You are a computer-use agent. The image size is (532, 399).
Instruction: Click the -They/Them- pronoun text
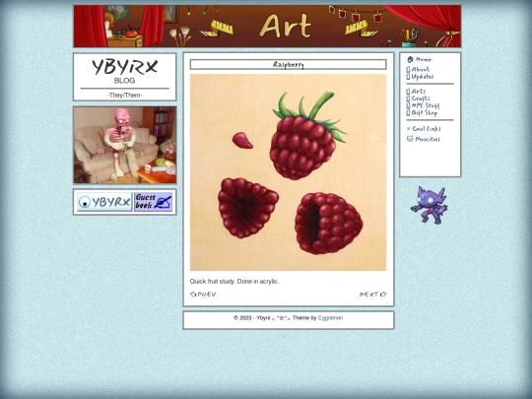[125, 96]
